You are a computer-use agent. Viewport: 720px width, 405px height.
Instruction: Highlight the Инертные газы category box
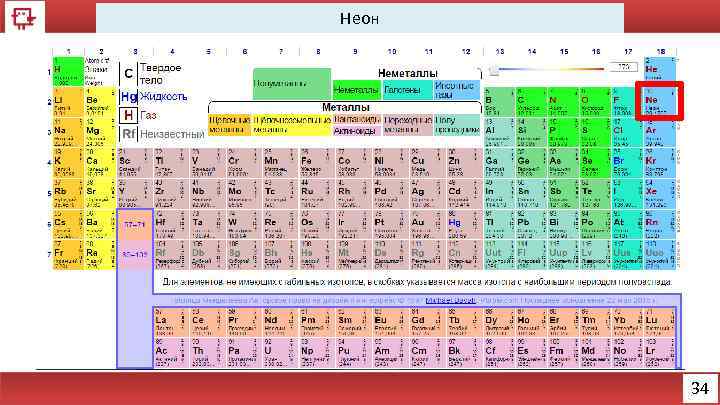click(457, 90)
